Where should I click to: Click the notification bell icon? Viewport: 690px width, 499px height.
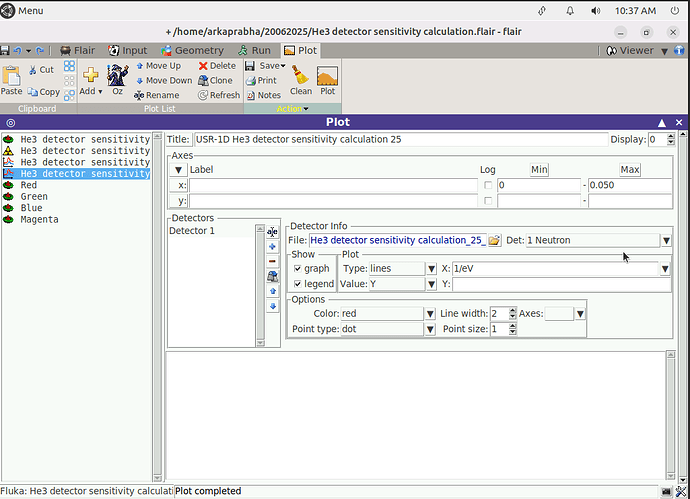pos(570,11)
